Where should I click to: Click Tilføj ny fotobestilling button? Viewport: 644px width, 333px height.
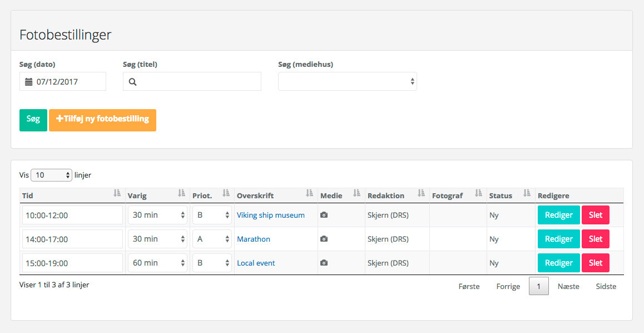click(x=102, y=120)
